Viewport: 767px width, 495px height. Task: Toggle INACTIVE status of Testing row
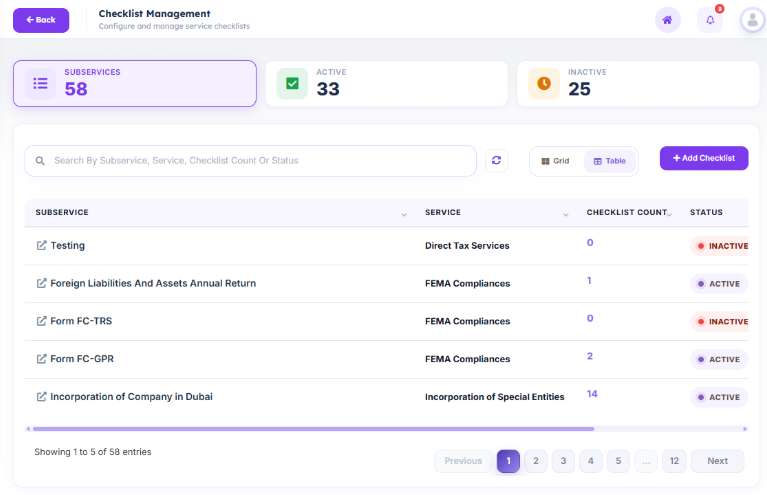pos(719,246)
